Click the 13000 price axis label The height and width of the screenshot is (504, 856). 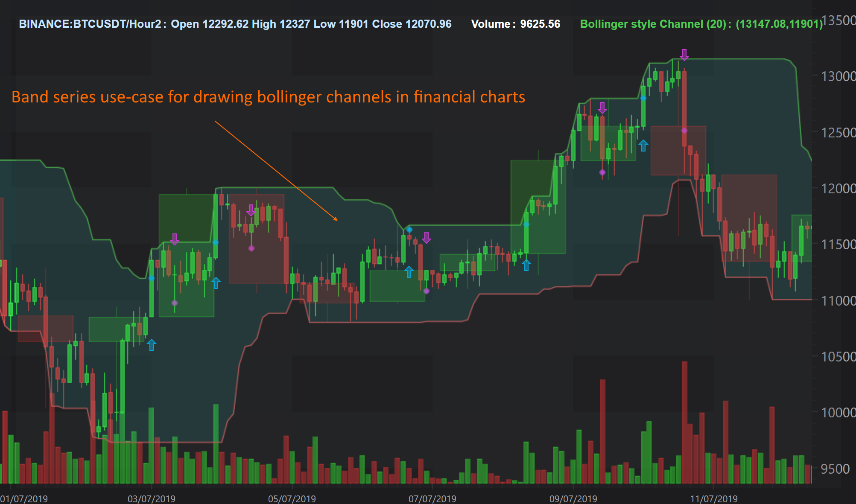tap(838, 76)
